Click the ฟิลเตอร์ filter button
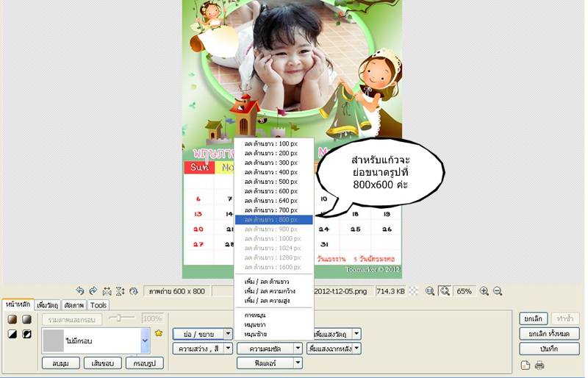The image size is (588, 378). point(265,363)
